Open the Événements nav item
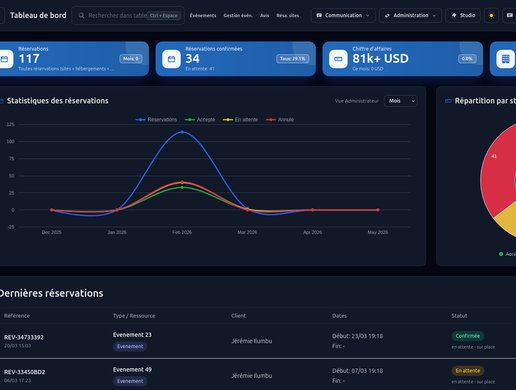This screenshot has width=516, height=390. (203, 15)
